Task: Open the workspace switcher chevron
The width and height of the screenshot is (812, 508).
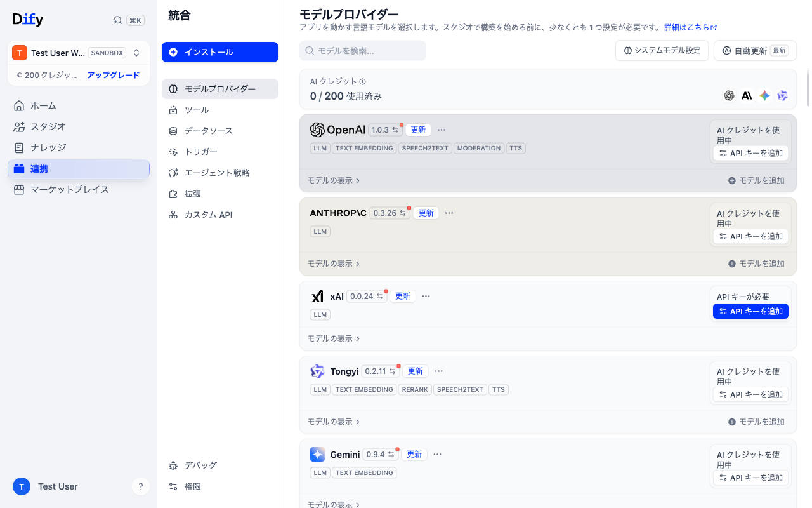Action: point(136,53)
